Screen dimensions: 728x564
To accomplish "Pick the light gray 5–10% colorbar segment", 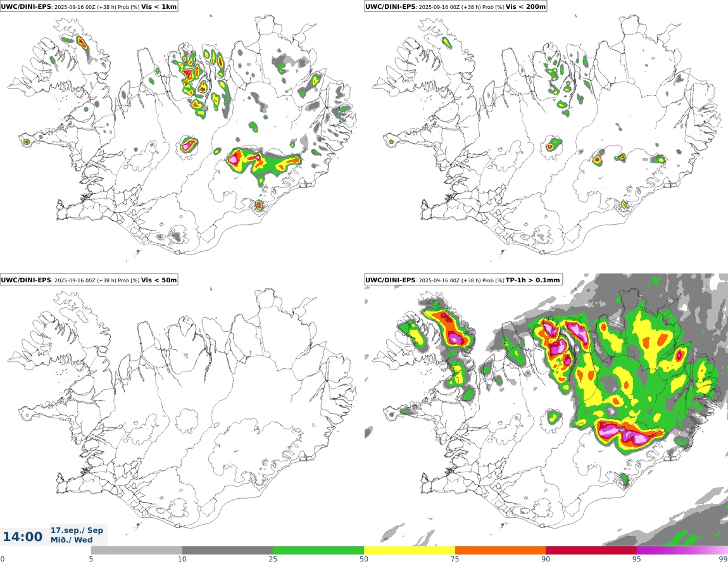I will [x=137, y=550].
